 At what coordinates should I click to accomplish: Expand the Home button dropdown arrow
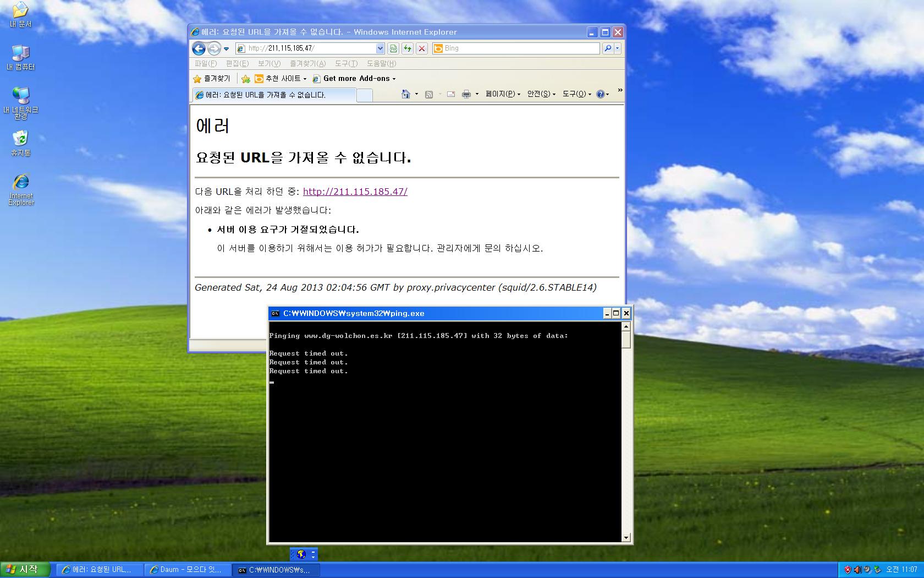416,94
